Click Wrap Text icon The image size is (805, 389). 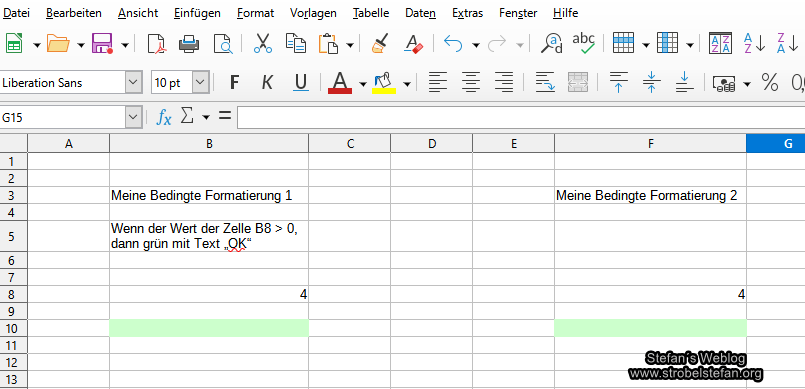(545, 82)
